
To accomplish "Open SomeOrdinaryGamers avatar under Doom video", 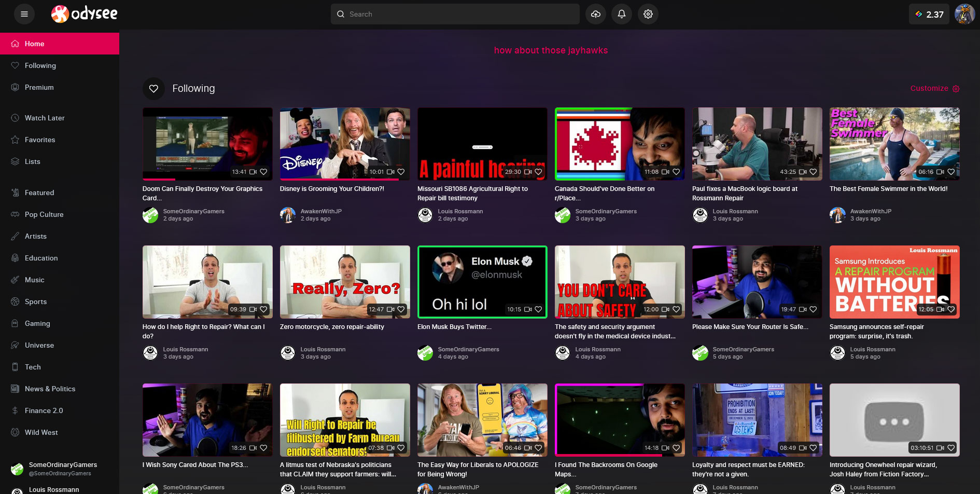I will point(150,215).
